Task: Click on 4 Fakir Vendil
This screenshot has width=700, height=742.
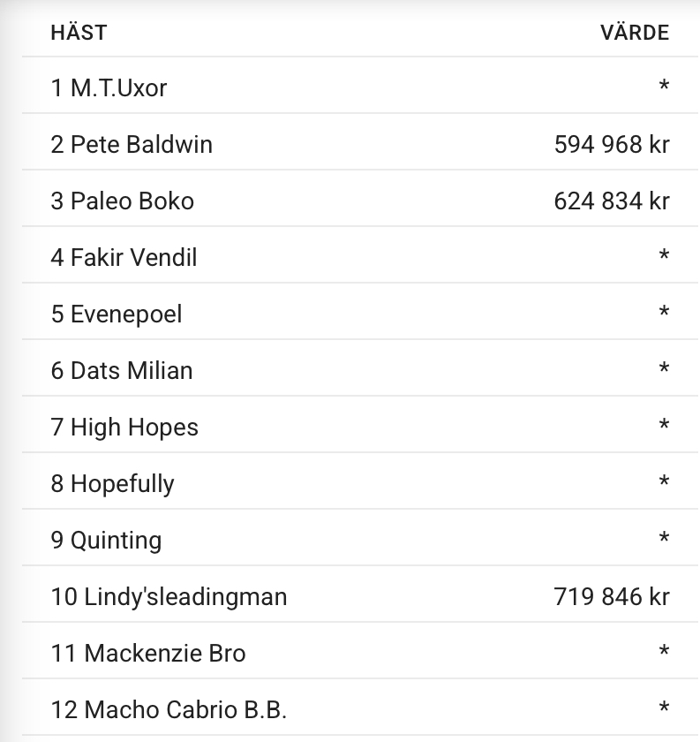Action: pyautogui.click(x=124, y=257)
